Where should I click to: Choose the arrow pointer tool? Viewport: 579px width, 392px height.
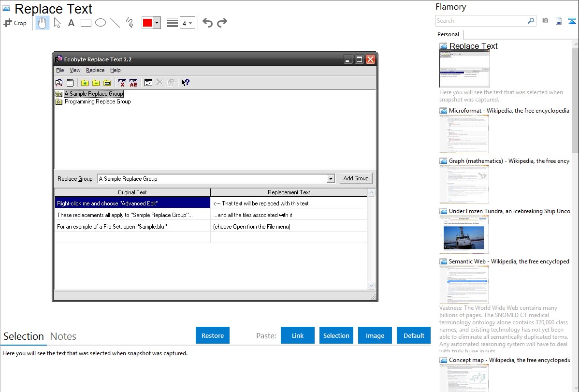click(57, 23)
